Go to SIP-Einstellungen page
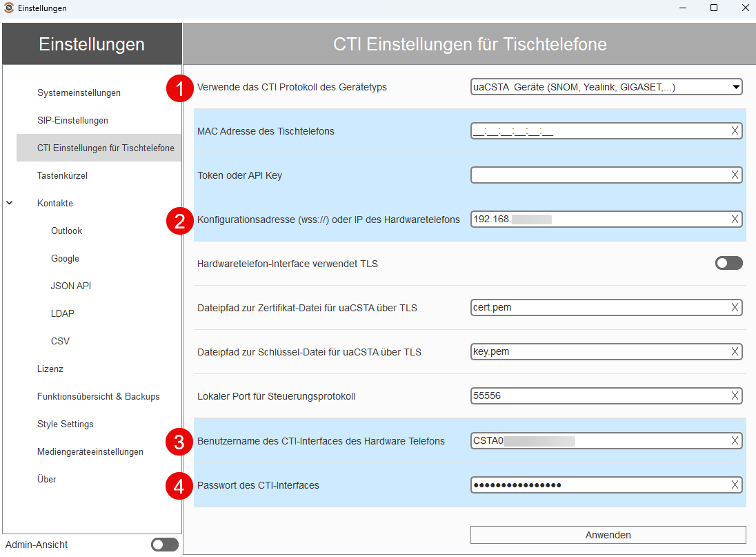Image resolution: width=756 pixels, height=557 pixels. click(x=73, y=120)
